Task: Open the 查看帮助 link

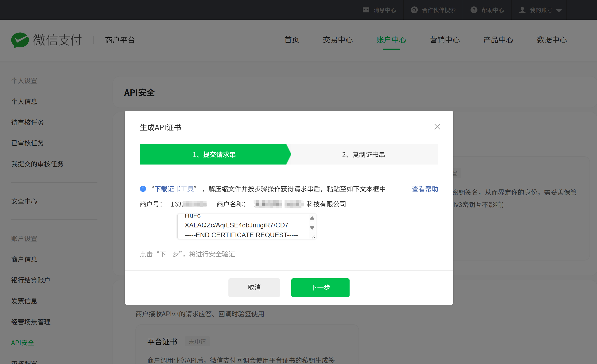Action: [425, 189]
